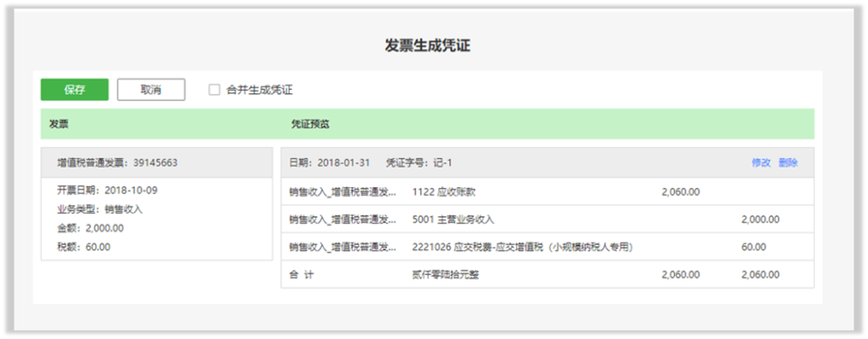Viewport: 868px width, 339px height.
Task: Click the amount in words 贰仟零陆拾元整
Action: tap(445, 274)
